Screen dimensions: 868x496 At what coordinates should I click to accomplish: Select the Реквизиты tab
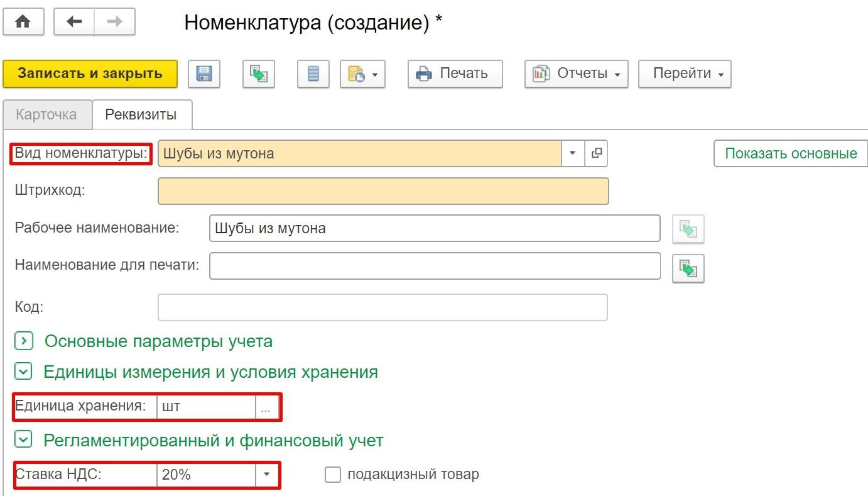click(x=141, y=114)
